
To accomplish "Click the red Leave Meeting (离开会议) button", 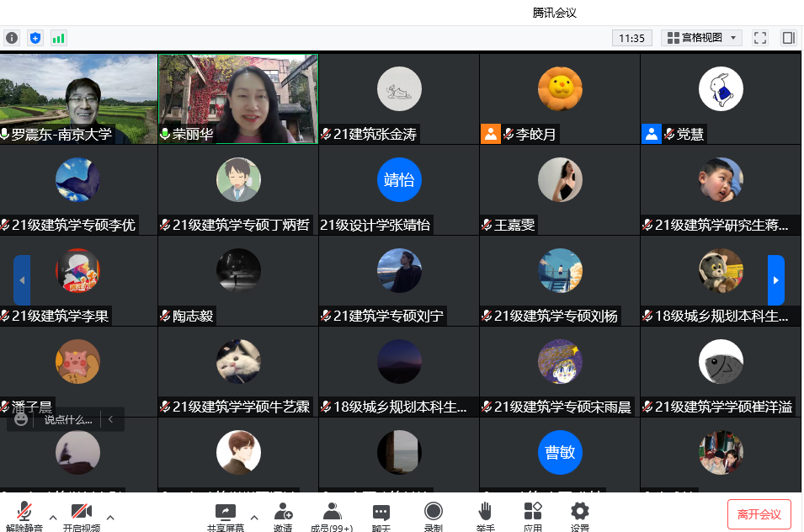I will (759, 514).
